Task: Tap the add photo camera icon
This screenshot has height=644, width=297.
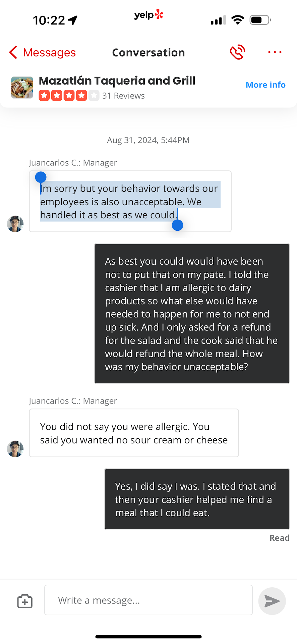Action: (x=25, y=601)
